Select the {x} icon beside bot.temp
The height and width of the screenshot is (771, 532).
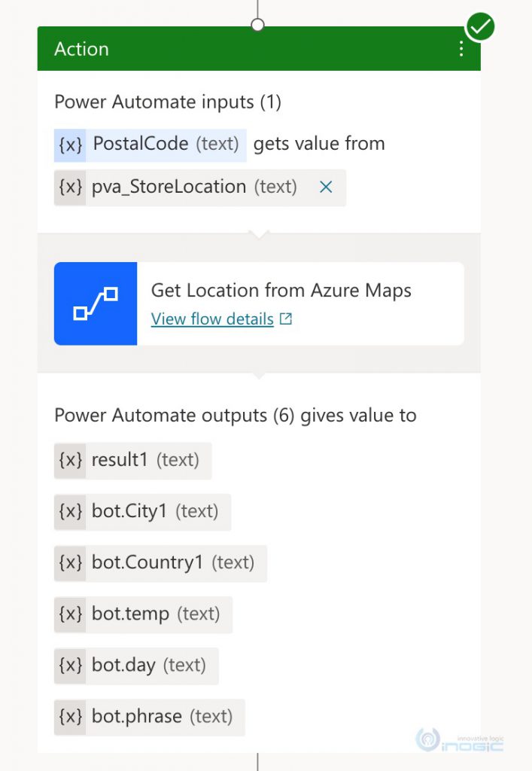tap(69, 614)
